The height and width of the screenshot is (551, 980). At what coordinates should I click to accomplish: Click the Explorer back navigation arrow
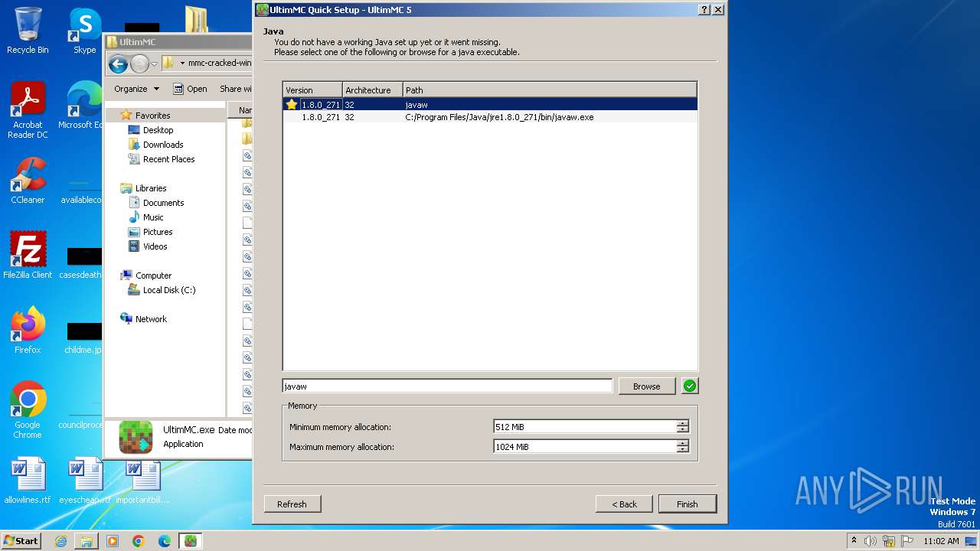pyautogui.click(x=118, y=64)
